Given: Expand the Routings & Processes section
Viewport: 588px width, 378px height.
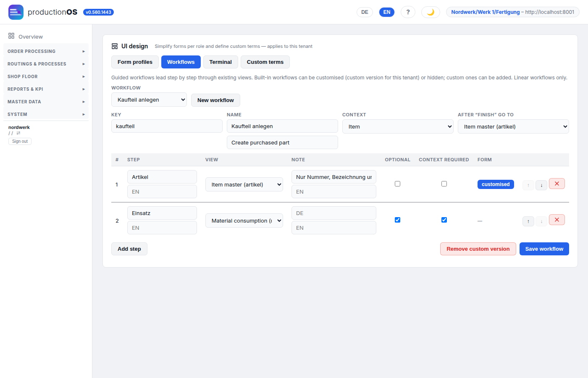Looking at the screenshot, I should click(46, 64).
